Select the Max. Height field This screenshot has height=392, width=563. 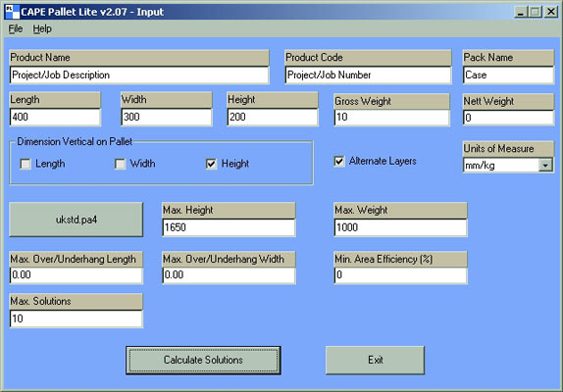pos(230,227)
